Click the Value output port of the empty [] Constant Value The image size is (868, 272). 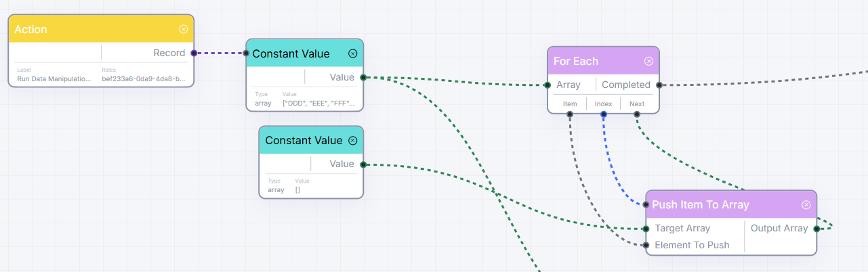tap(363, 164)
